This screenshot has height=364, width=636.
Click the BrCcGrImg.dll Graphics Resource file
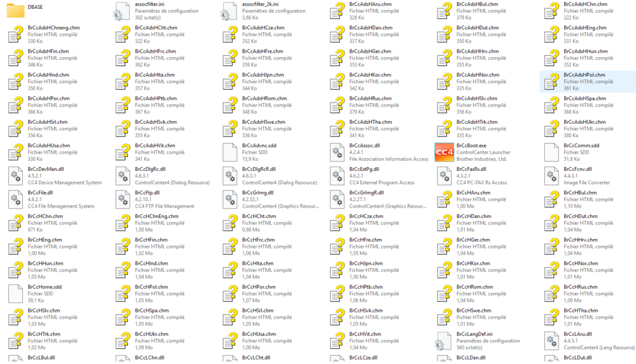pyautogui.click(x=230, y=199)
